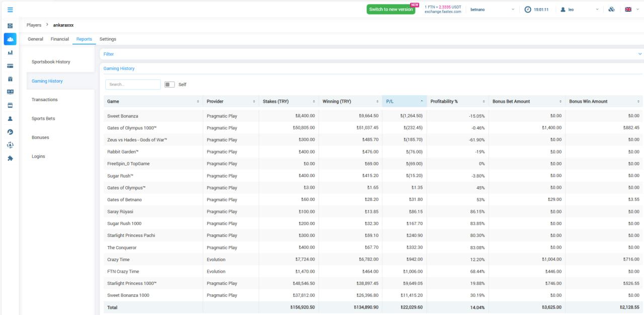This screenshot has height=315, width=644.
Task: Open Transactions in the reports menu
Action: pos(45,100)
